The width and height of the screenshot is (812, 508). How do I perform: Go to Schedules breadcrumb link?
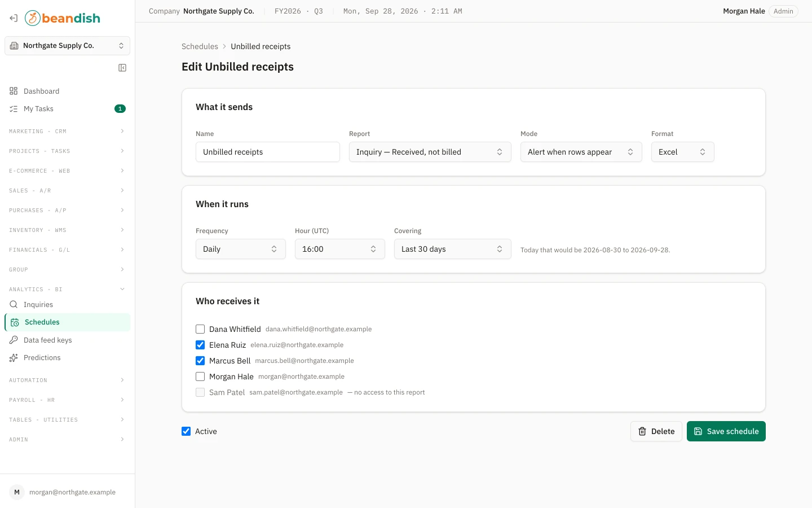tap(200, 46)
